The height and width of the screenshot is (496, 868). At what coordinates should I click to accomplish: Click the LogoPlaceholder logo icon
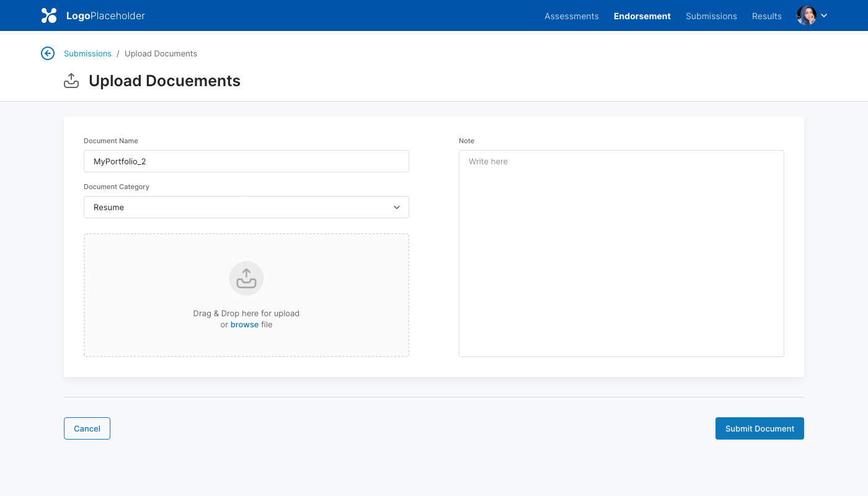[48, 15]
